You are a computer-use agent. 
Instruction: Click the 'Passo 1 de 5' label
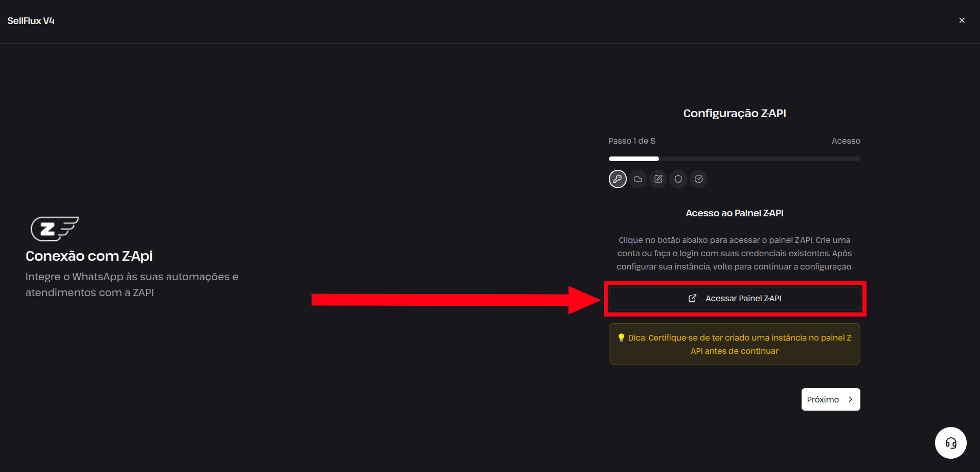click(x=632, y=141)
